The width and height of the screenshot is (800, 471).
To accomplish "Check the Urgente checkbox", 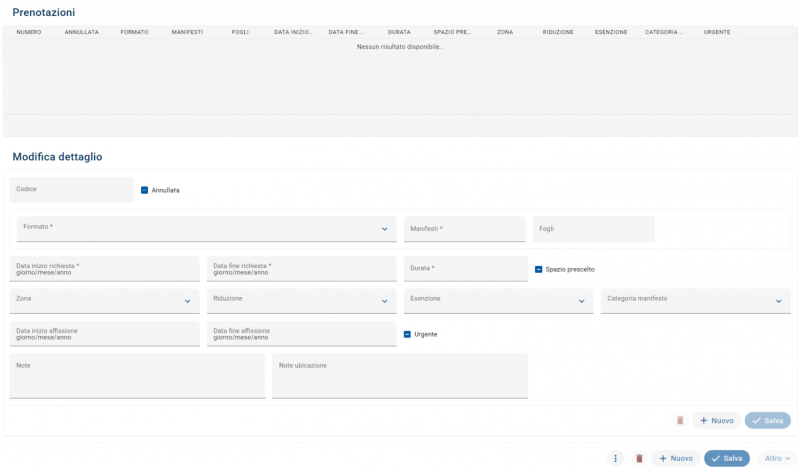I will [x=408, y=334].
